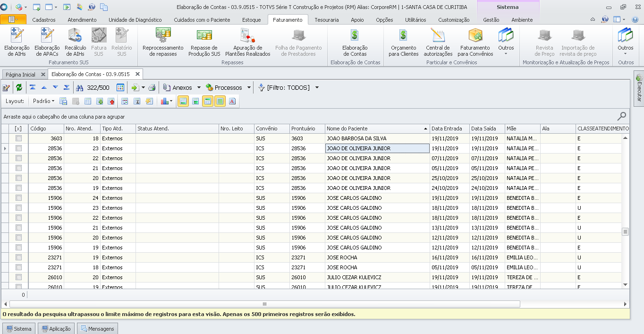The image size is (644, 334).
Task: Switch to the Tesouraria ribbon tab
Action: point(326,20)
